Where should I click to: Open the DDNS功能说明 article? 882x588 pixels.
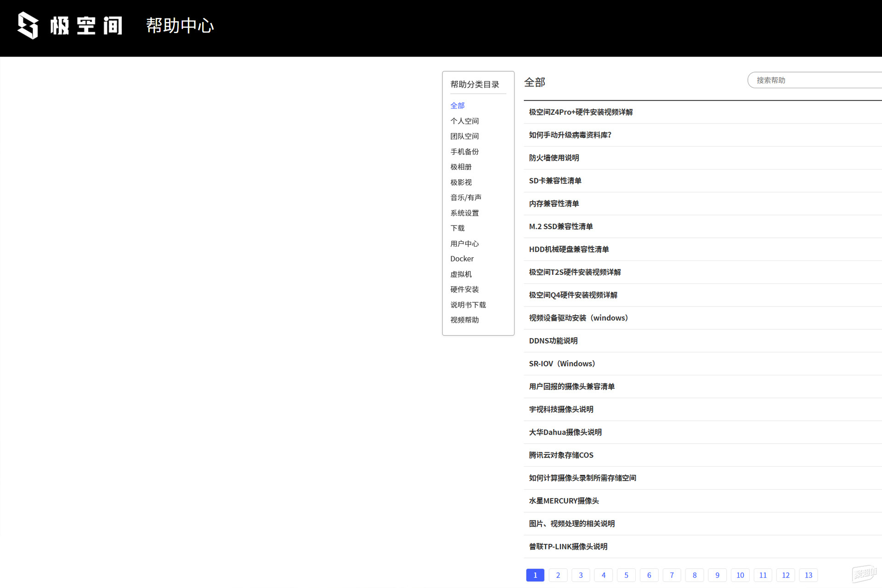(553, 341)
